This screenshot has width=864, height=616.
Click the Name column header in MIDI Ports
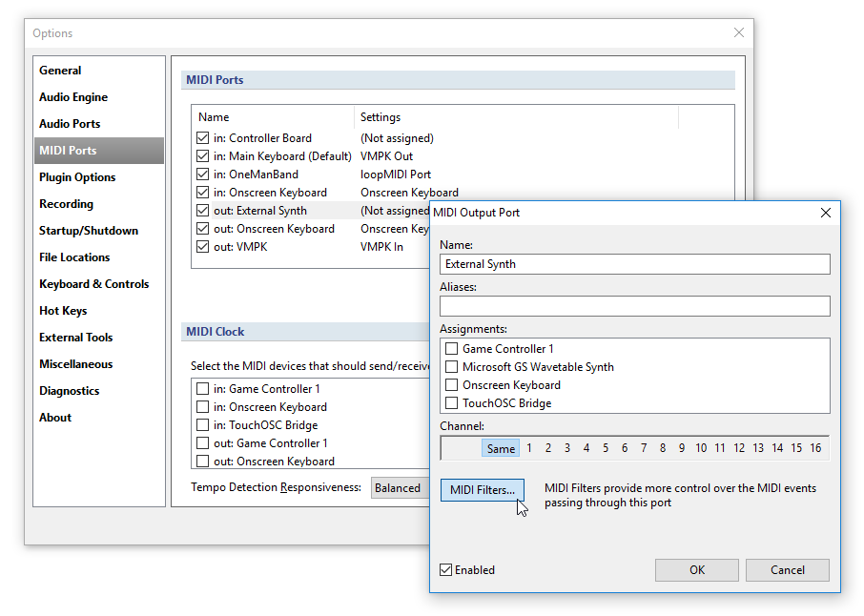(x=273, y=117)
